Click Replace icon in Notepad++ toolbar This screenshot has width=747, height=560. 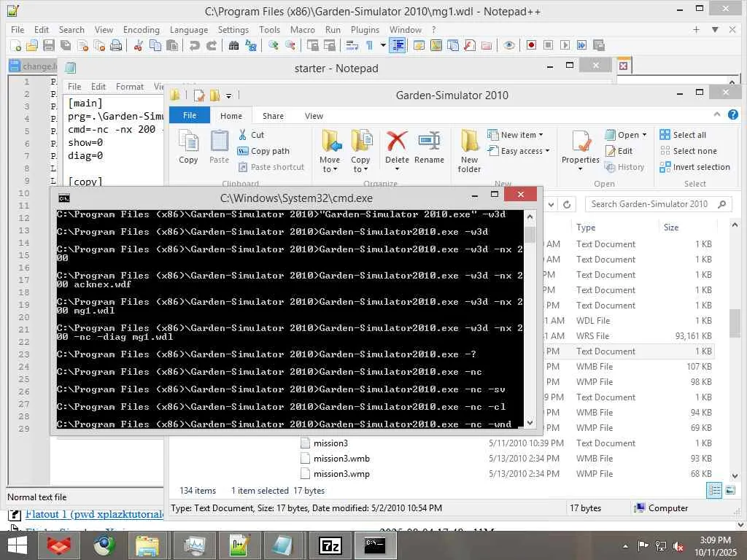tap(251, 46)
